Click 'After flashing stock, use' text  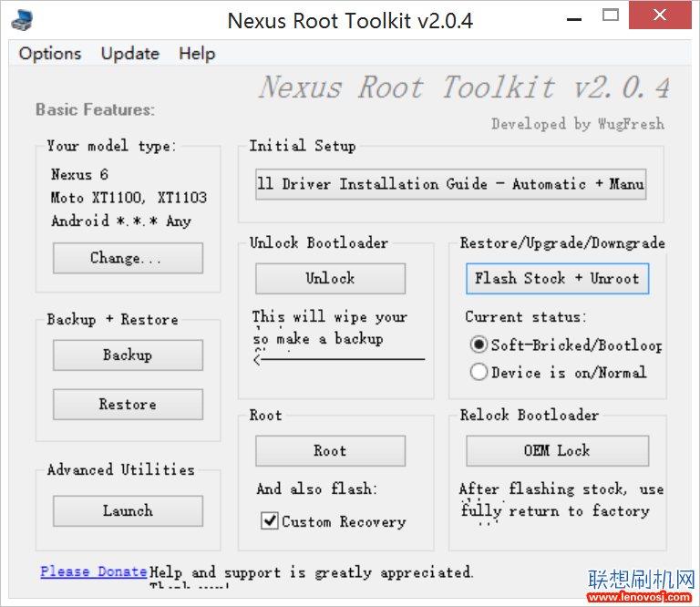(561, 489)
